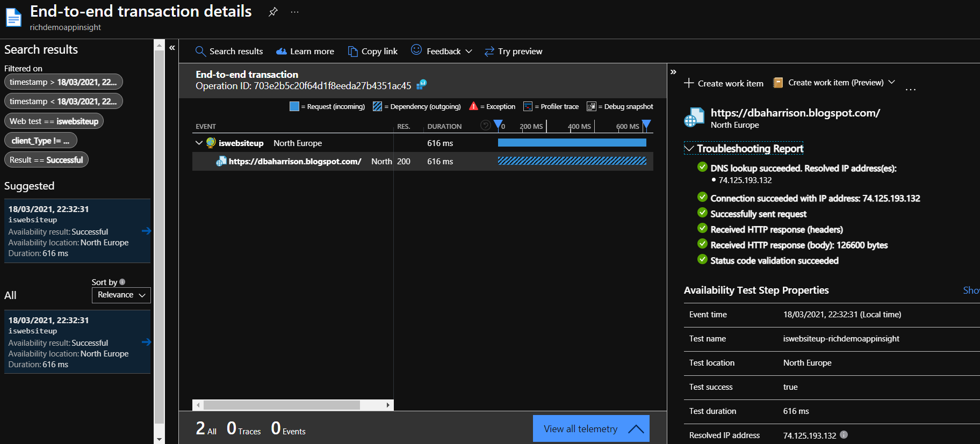980x444 pixels.
Task: Click the icon next to the Operation ID
Action: click(x=422, y=84)
